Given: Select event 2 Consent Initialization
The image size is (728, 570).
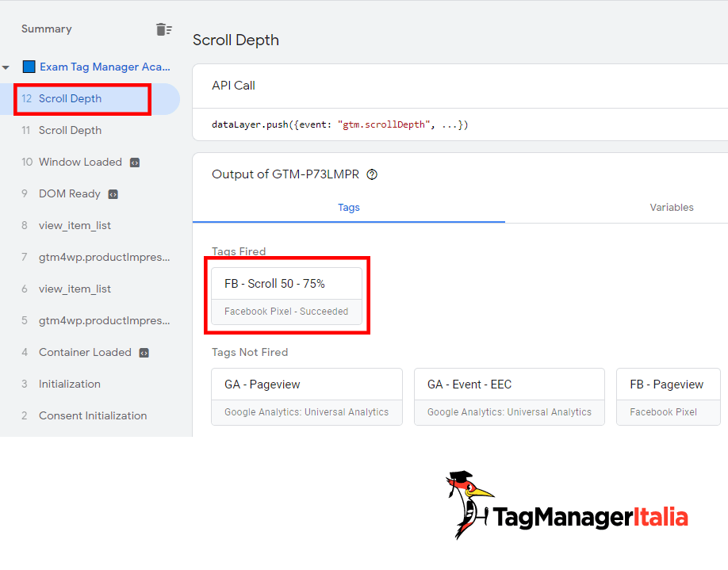Looking at the screenshot, I should (x=90, y=416).
